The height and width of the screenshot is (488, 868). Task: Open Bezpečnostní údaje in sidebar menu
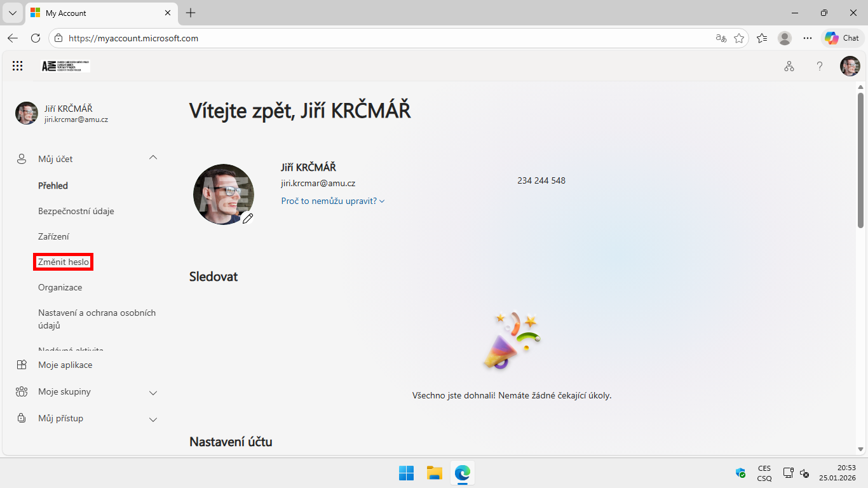(x=76, y=211)
